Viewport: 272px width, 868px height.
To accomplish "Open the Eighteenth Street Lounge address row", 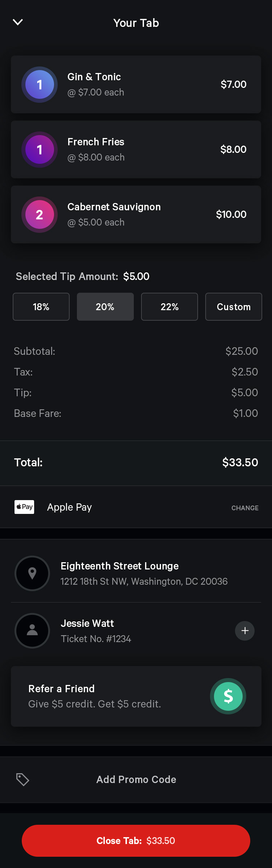I will 136,573.
